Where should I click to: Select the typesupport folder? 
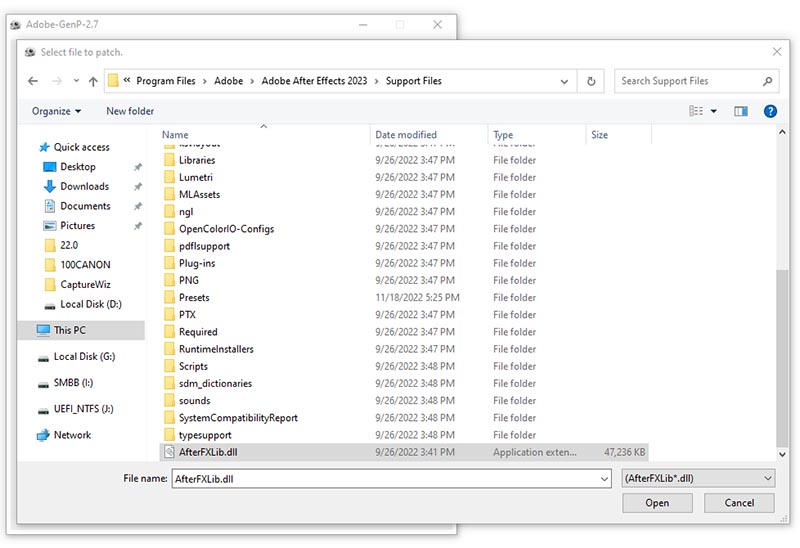pyautogui.click(x=205, y=435)
